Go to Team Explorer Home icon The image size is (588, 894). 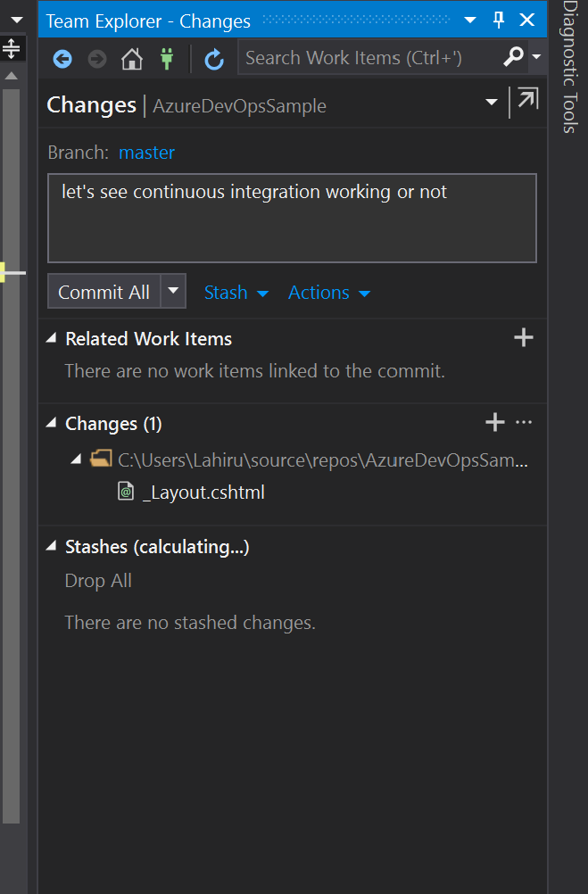pyautogui.click(x=132, y=59)
